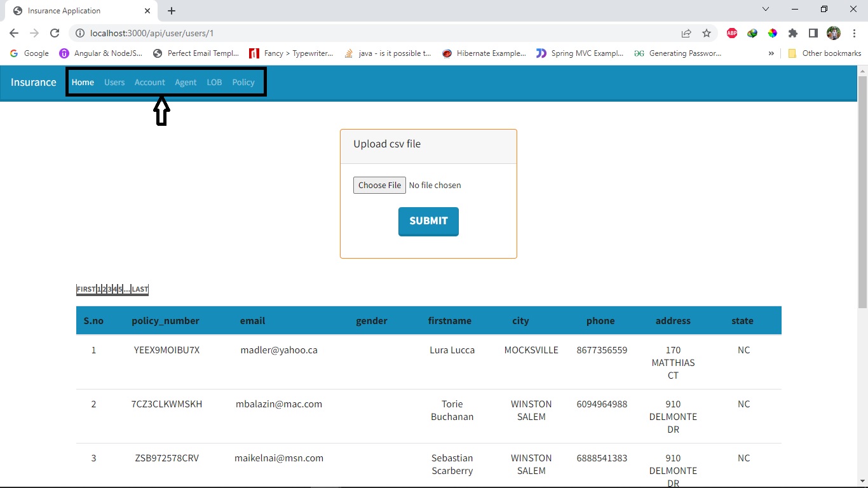Click the browser profile avatar
The width and height of the screenshot is (868, 488).
[833, 33]
